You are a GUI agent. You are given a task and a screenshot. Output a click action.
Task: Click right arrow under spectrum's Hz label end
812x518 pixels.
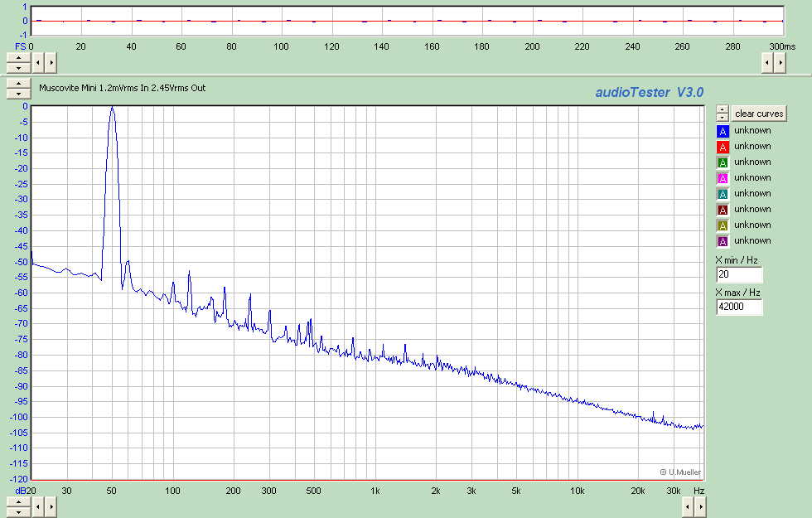[x=700, y=507]
